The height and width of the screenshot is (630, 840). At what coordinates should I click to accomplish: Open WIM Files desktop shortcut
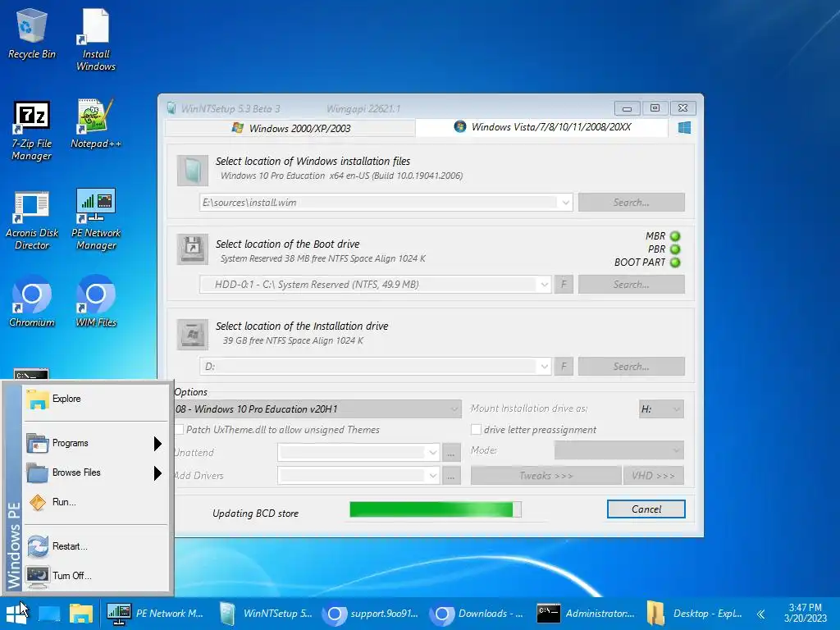[x=95, y=302]
